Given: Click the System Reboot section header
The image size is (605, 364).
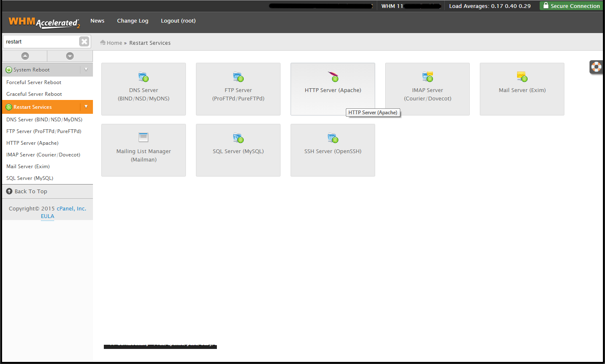Looking at the screenshot, I should click(48, 70).
